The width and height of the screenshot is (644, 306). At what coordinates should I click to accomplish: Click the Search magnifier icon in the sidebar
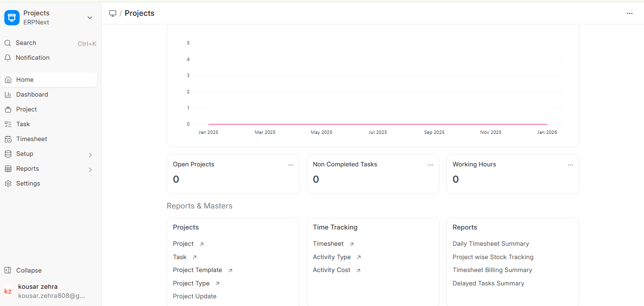click(x=8, y=43)
